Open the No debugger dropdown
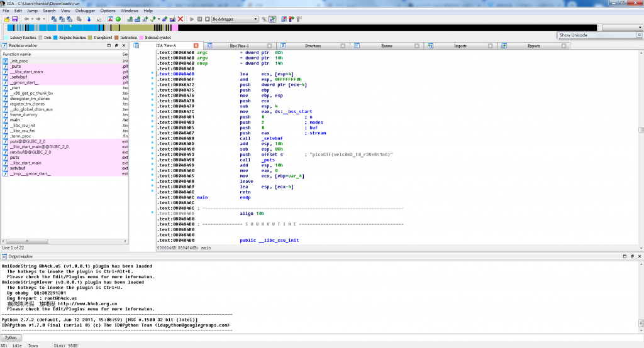Image resolution: width=644 pixels, height=348 pixels. click(235, 19)
